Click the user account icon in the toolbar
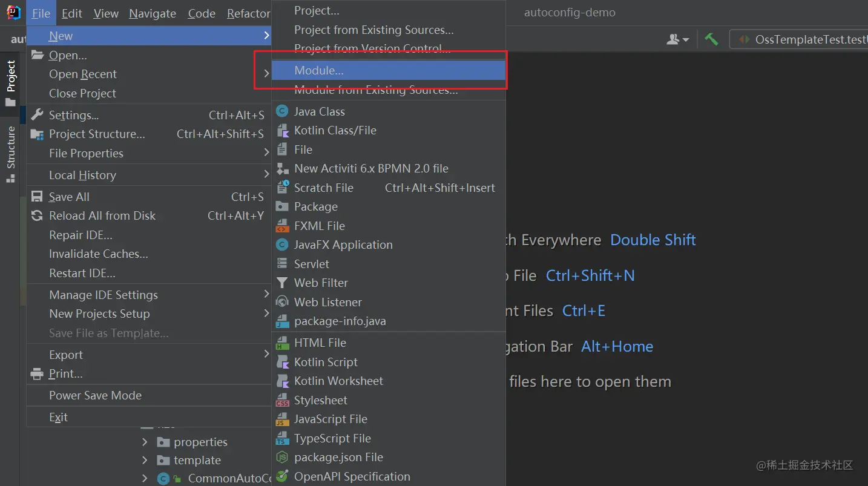 click(x=678, y=39)
